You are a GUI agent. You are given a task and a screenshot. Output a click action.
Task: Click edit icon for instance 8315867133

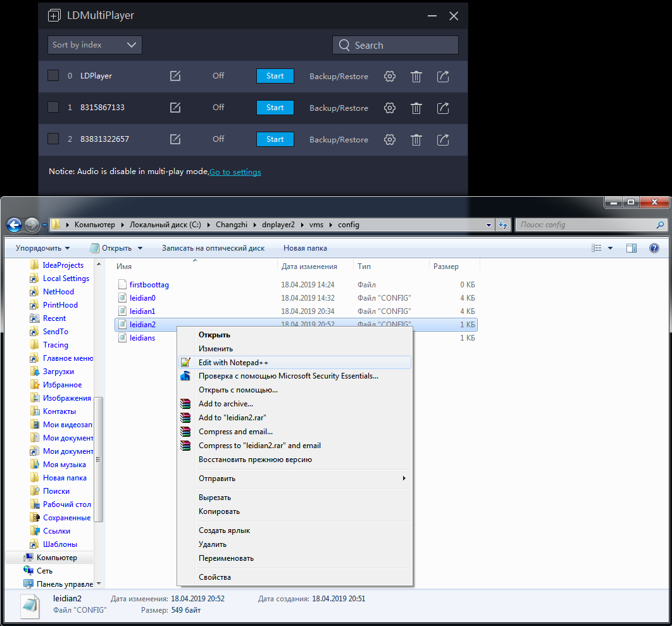coord(175,108)
